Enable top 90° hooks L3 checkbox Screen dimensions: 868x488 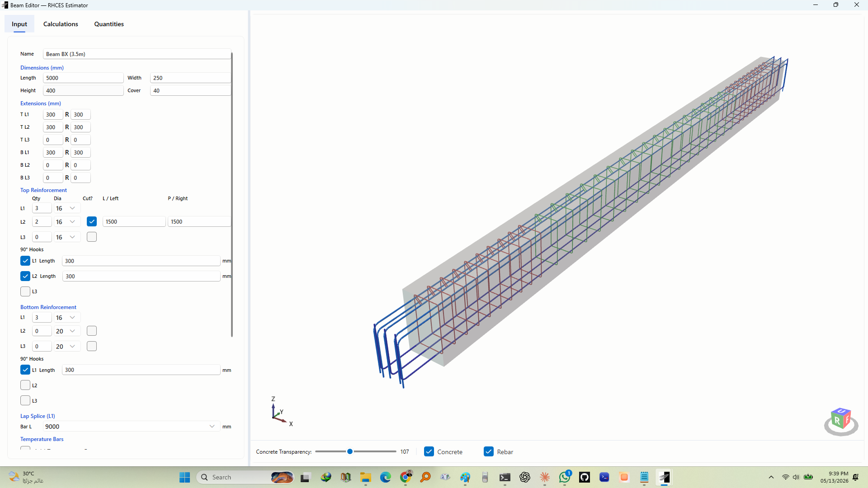25,291
